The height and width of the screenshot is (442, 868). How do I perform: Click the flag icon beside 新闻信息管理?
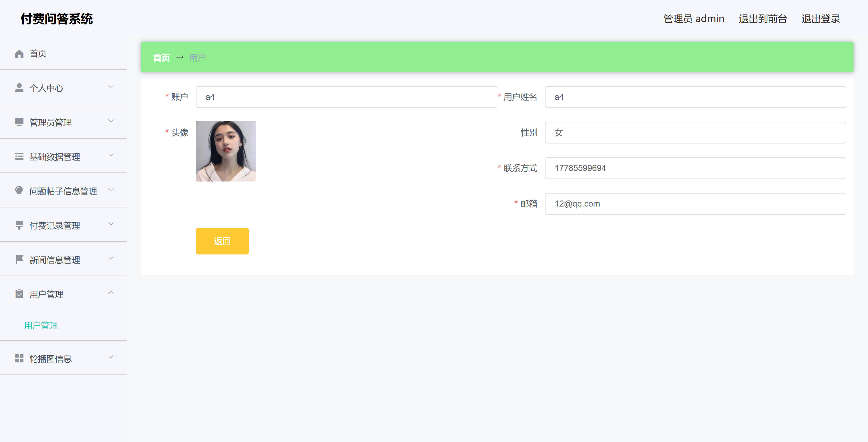tap(19, 260)
